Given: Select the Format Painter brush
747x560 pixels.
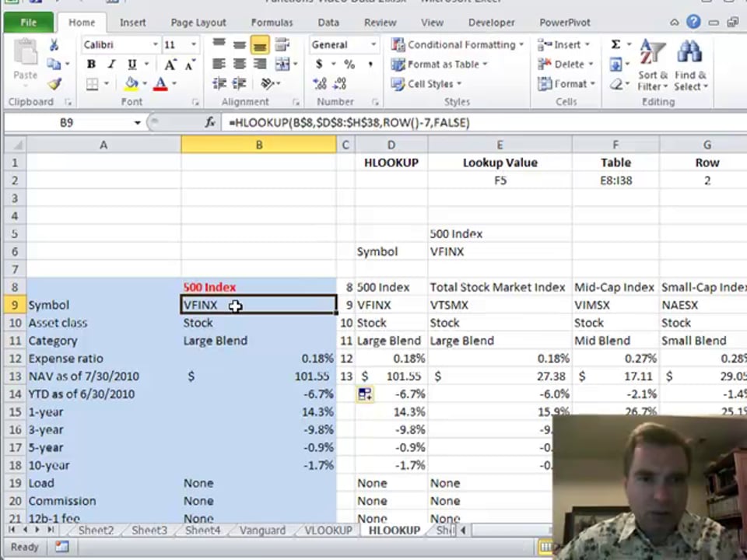Looking at the screenshot, I should click(x=54, y=84).
